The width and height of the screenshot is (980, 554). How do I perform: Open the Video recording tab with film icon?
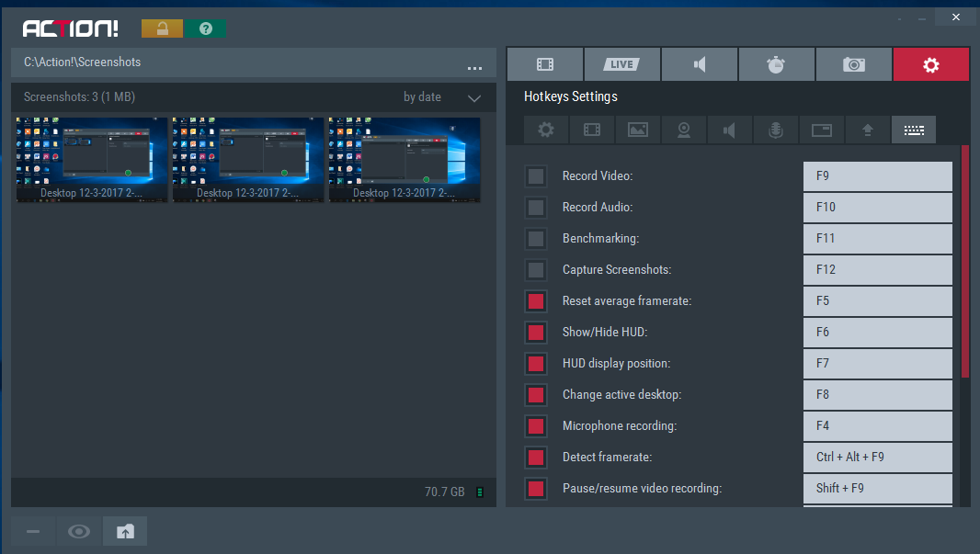(x=545, y=64)
